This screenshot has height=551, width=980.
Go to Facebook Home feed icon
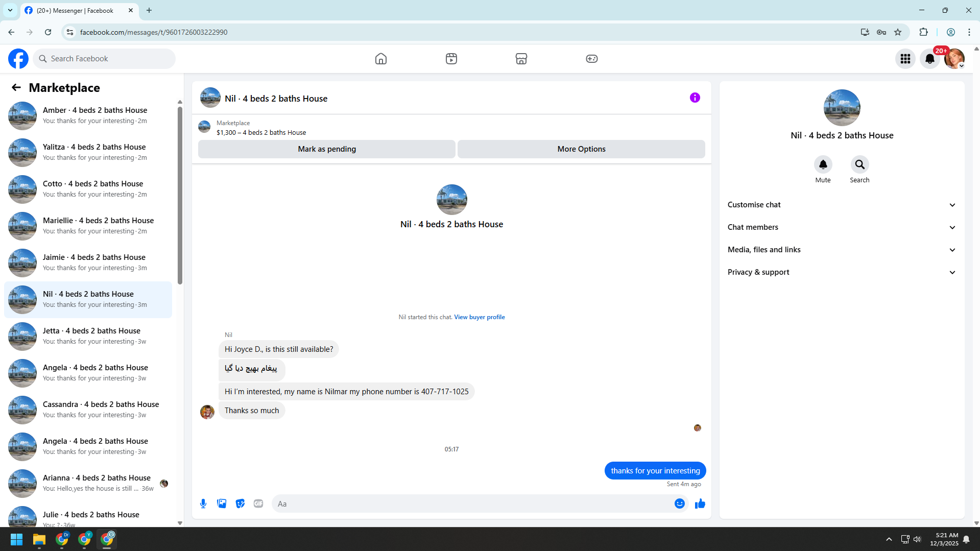[x=381, y=59]
